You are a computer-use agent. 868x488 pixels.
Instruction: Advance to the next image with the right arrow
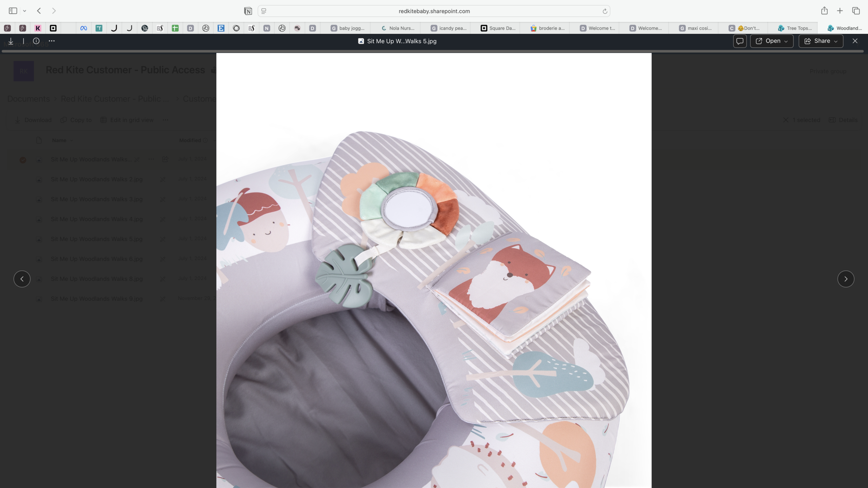click(846, 279)
